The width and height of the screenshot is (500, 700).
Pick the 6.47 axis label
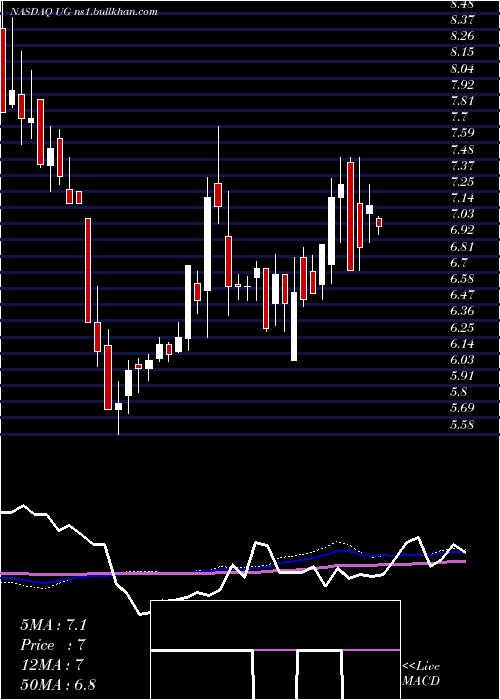click(x=463, y=295)
